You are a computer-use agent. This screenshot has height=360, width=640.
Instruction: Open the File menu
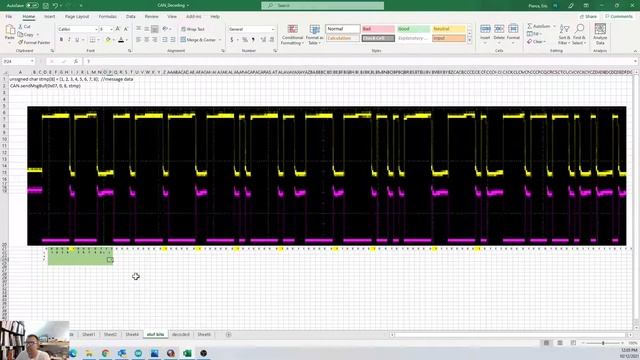coord(9,17)
